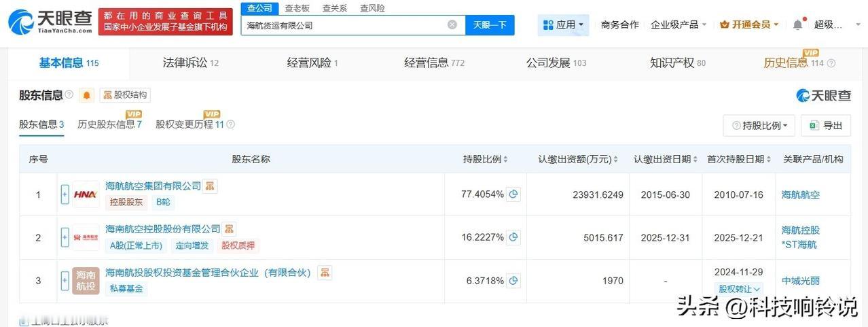Click the 海南航空 logo in row 2

tap(86, 237)
